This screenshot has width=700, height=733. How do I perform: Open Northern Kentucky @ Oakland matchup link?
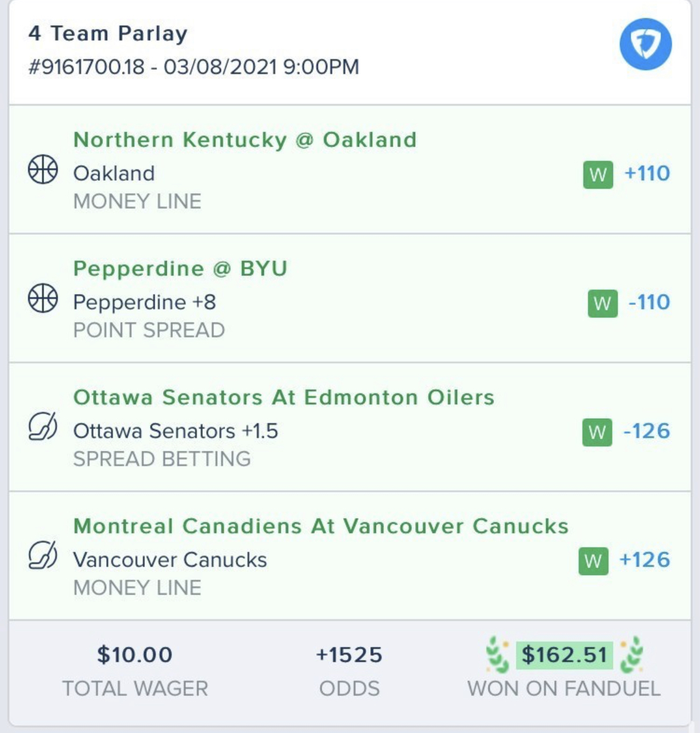[x=245, y=140]
